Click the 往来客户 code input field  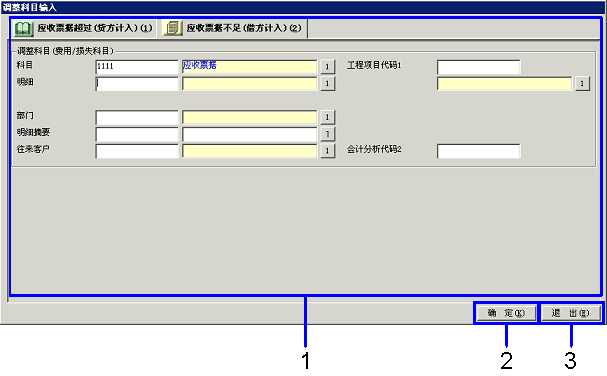click(x=137, y=151)
